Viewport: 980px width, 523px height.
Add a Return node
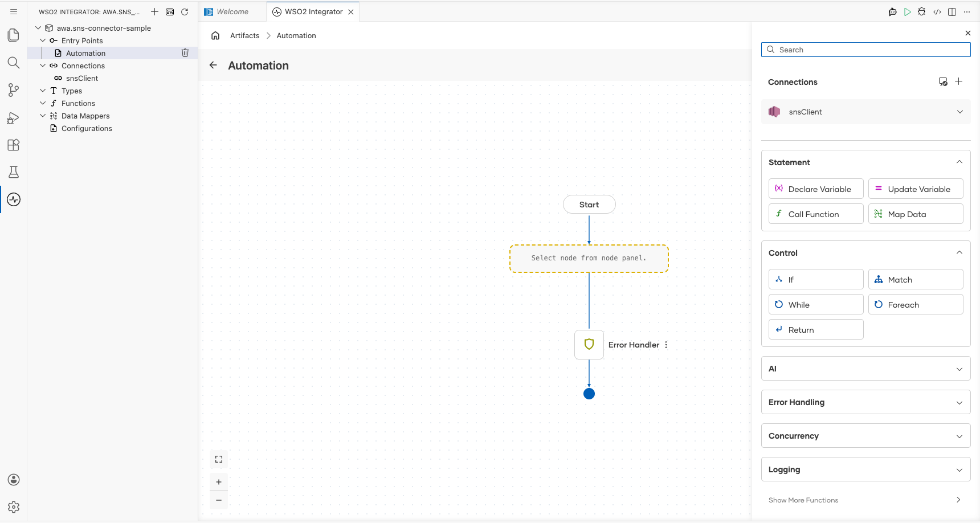coord(816,330)
